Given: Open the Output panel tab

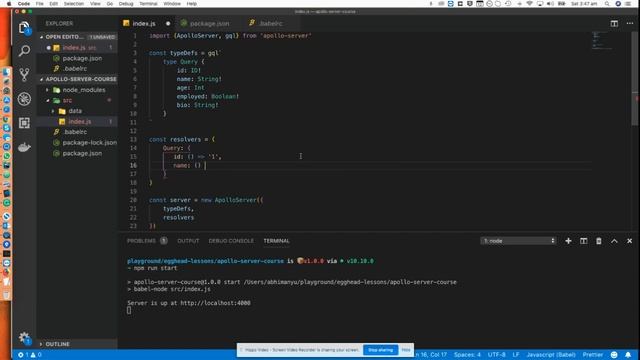Looking at the screenshot, I should click(x=188, y=241).
